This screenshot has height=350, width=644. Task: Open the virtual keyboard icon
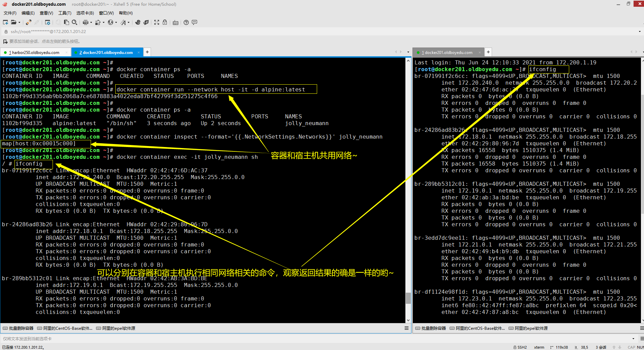click(176, 23)
